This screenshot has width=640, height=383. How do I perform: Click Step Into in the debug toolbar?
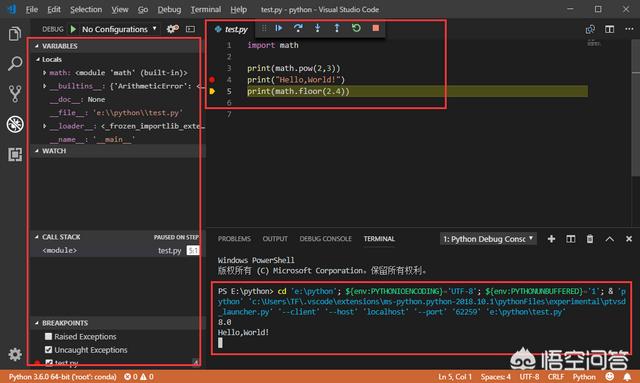(317, 28)
